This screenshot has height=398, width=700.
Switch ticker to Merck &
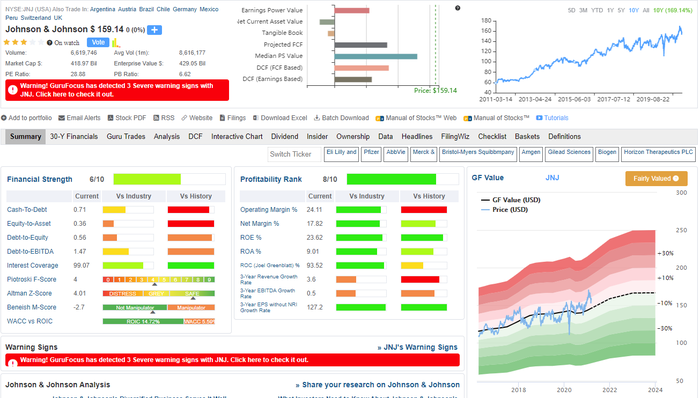[x=423, y=154]
